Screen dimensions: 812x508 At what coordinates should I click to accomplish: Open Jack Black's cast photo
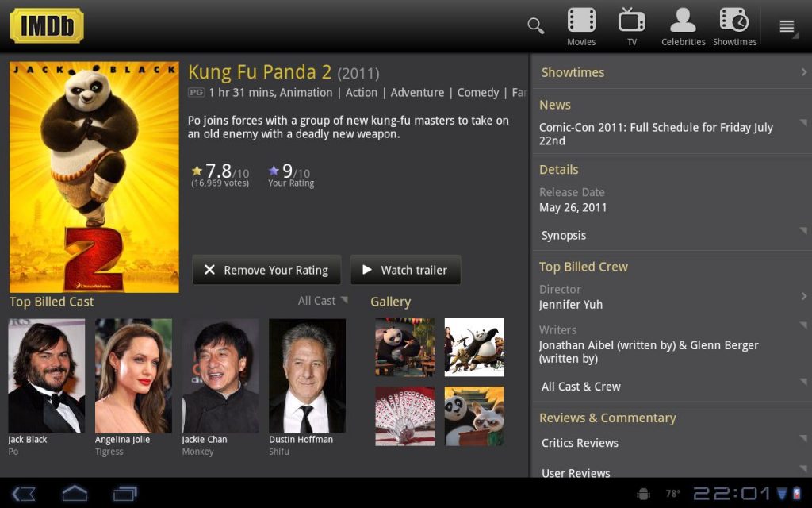[x=47, y=375]
